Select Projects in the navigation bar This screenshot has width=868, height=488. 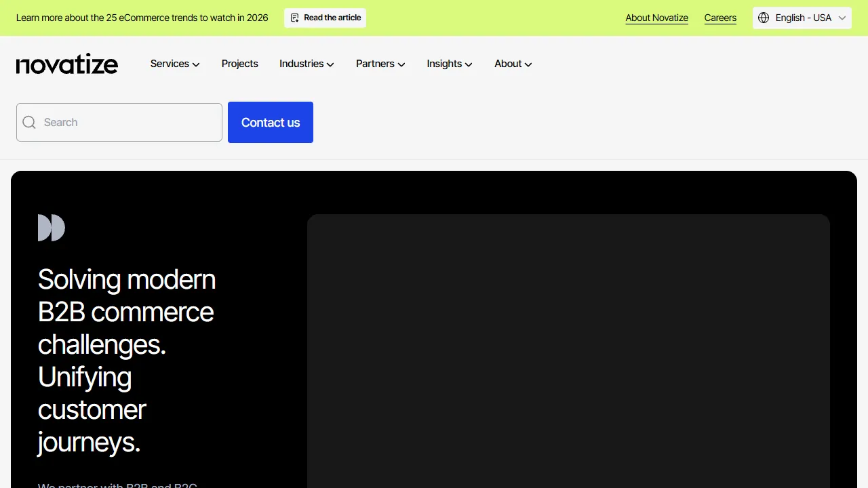click(x=239, y=64)
